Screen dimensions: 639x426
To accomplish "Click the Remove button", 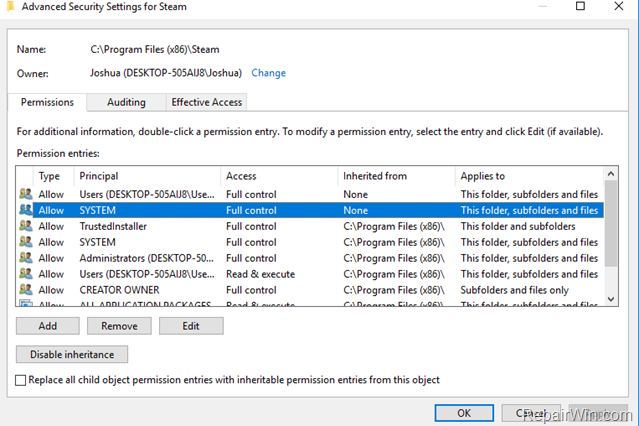I will pos(119,326).
